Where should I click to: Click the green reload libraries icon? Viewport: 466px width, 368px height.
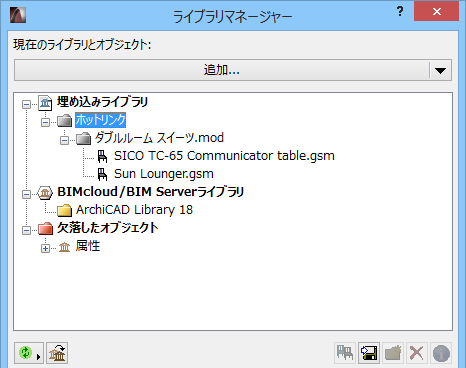[x=25, y=353]
